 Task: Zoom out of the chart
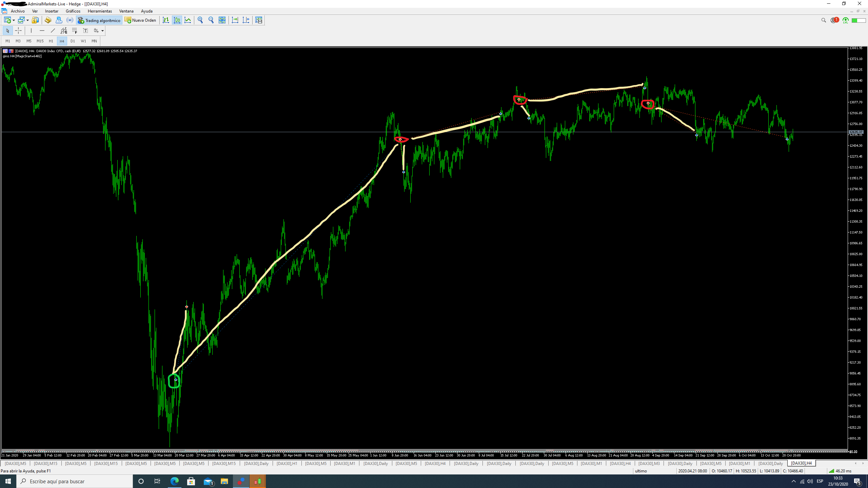pos(211,20)
